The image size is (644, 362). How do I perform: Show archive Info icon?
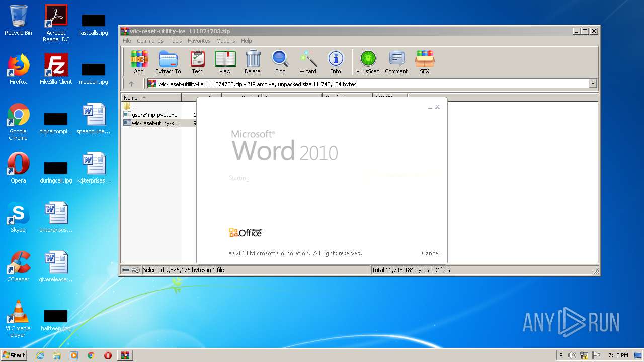(336, 62)
